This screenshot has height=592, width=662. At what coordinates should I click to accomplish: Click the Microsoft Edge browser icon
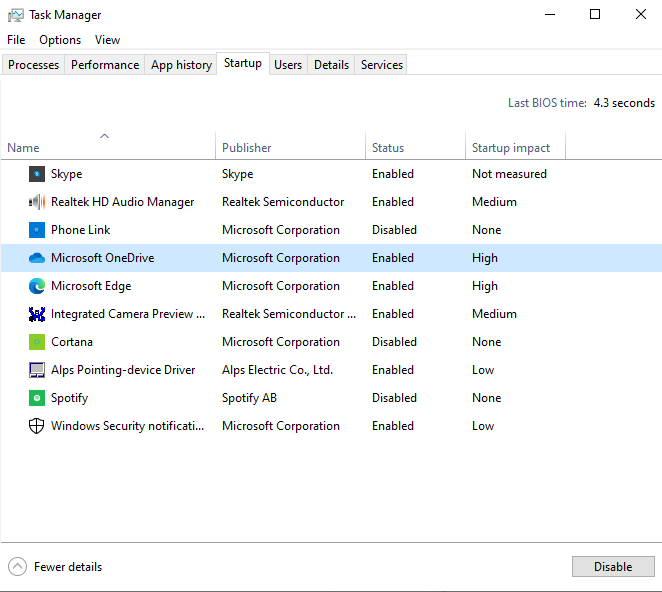(37, 286)
